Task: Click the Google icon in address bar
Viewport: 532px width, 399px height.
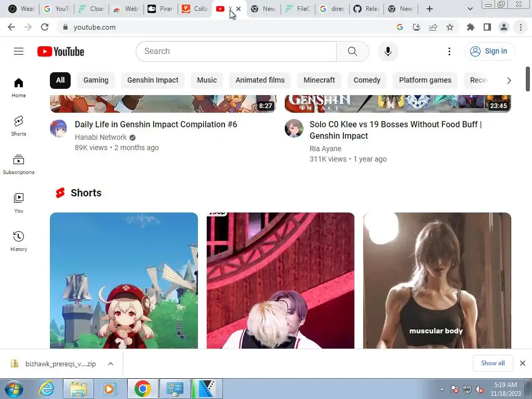Action: tap(400, 27)
